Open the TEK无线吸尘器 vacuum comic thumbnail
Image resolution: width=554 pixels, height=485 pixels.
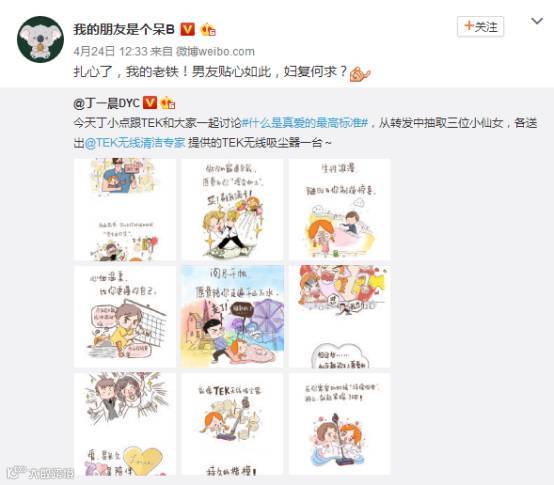click(232, 424)
